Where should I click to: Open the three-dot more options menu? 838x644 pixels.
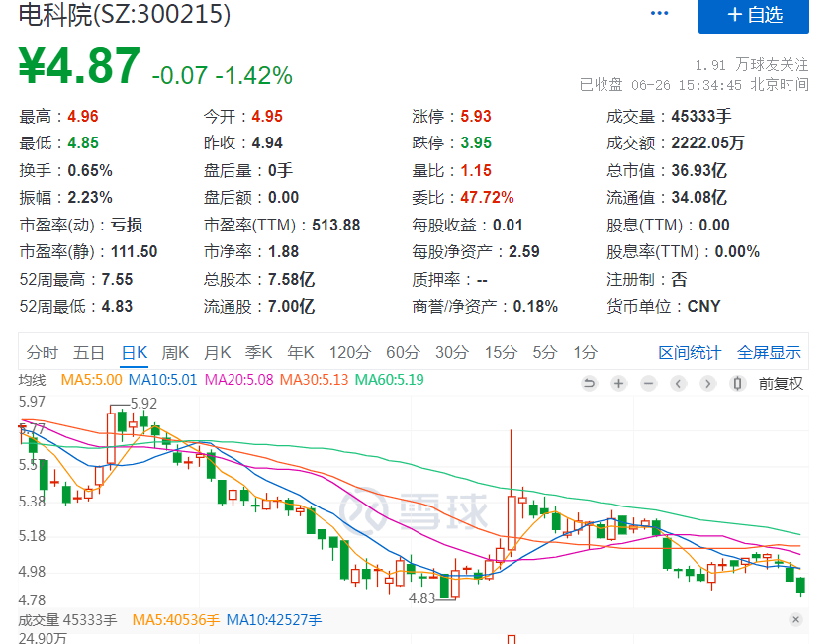click(x=660, y=14)
